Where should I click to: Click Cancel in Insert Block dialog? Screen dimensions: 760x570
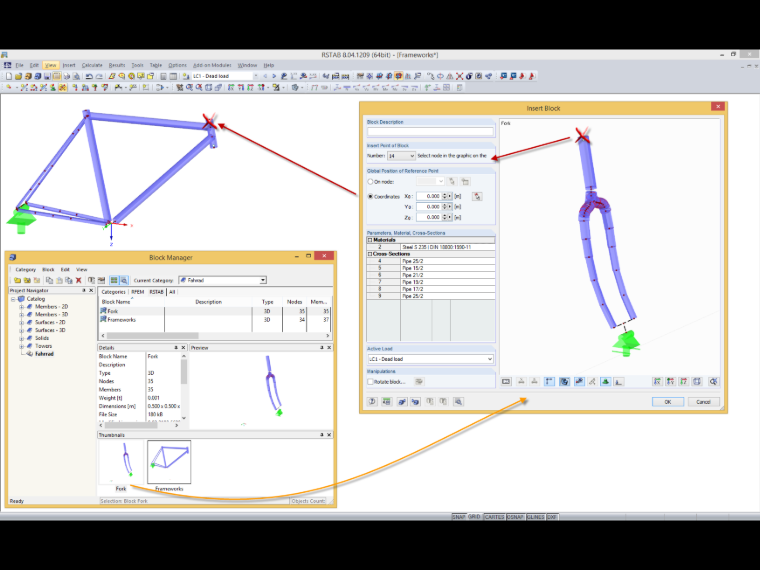pos(703,402)
